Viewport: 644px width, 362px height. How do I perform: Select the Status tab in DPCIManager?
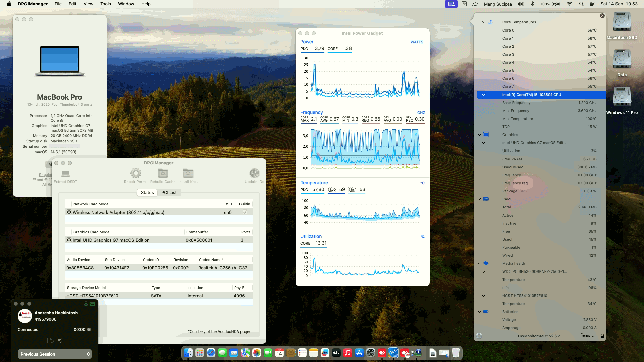click(x=147, y=192)
